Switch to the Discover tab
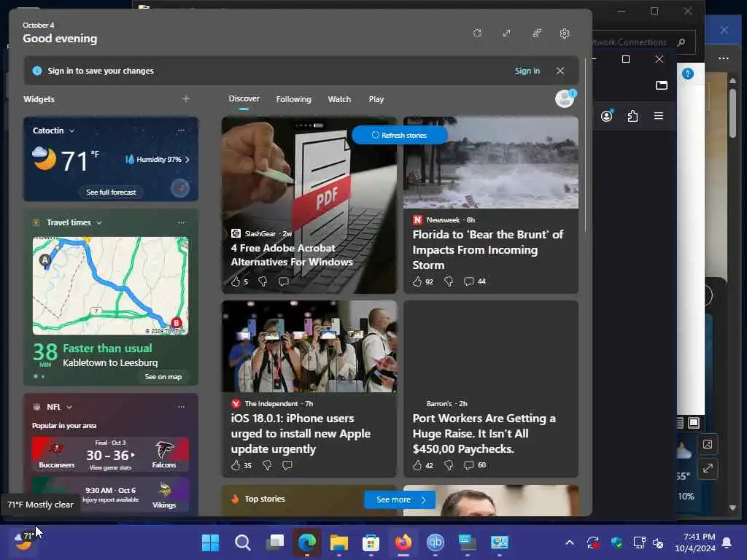Viewport: 747px width, 560px height. point(244,98)
